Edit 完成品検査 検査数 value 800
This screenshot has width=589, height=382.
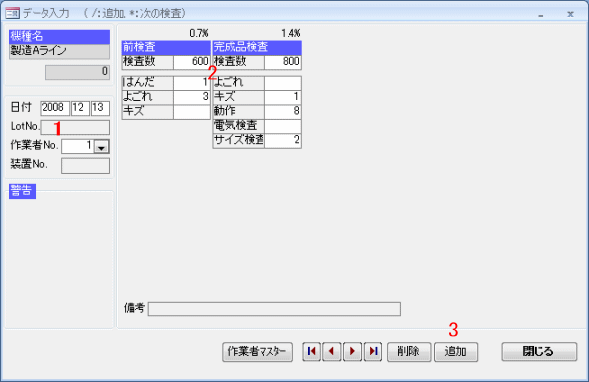pyautogui.click(x=283, y=62)
